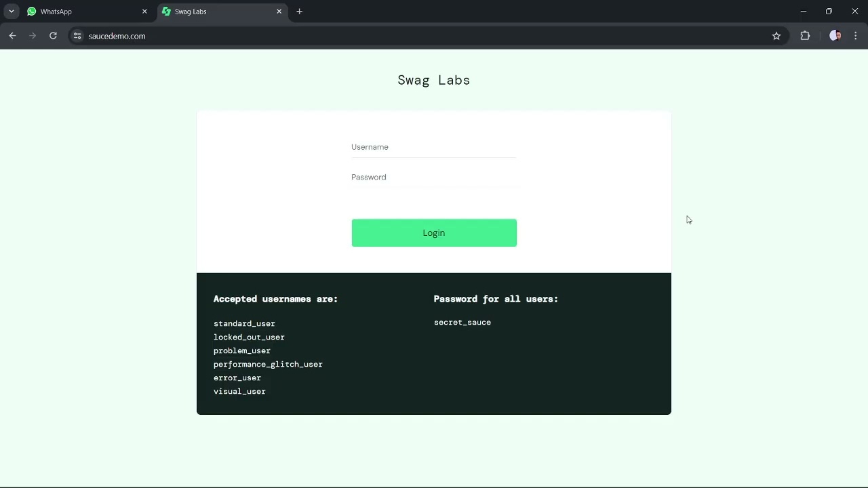Click the standard_user username text
Image resolution: width=868 pixels, height=488 pixels.
[244, 324]
